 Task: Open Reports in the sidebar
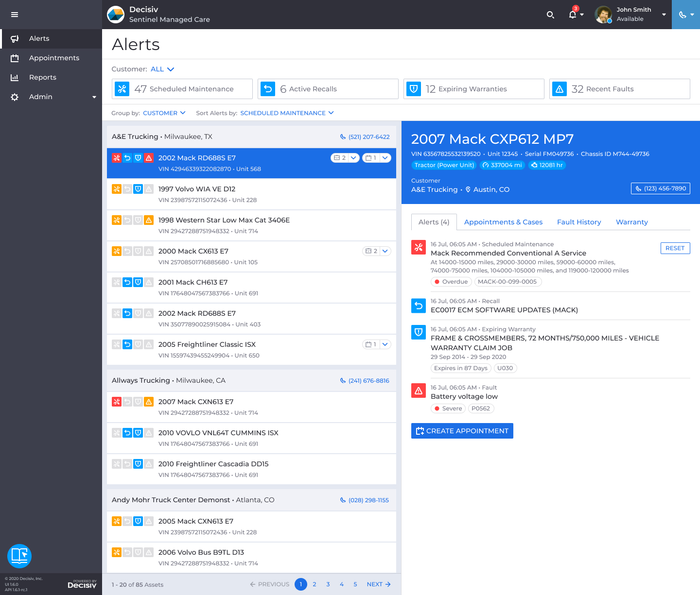51,77
